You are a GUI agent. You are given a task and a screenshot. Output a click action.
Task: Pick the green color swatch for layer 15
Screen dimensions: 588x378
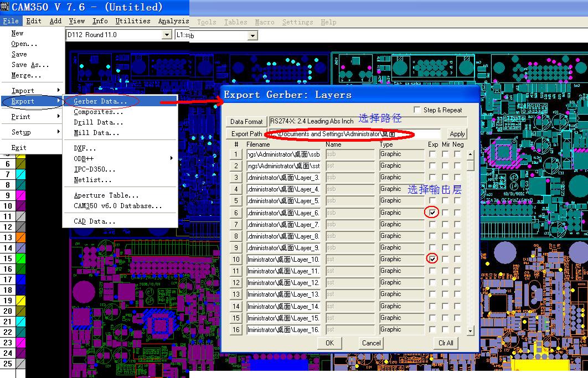pyautogui.click(x=20, y=258)
